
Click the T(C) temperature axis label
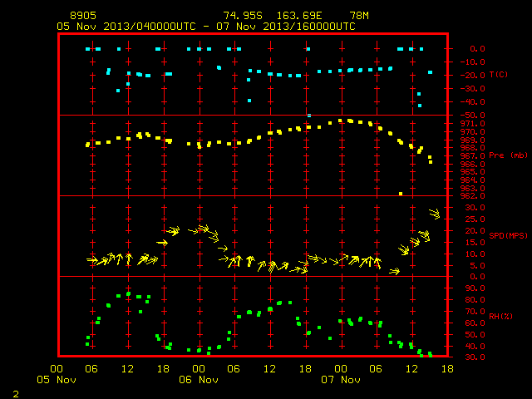tap(499, 75)
